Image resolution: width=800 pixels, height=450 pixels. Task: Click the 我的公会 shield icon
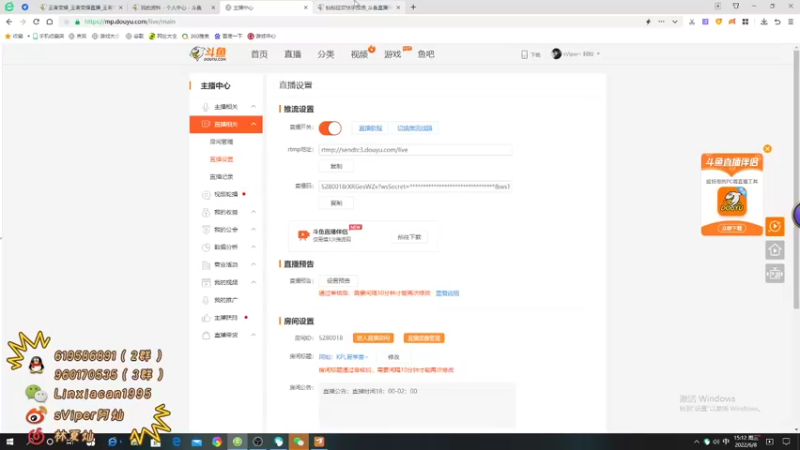pyautogui.click(x=206, y=230)
